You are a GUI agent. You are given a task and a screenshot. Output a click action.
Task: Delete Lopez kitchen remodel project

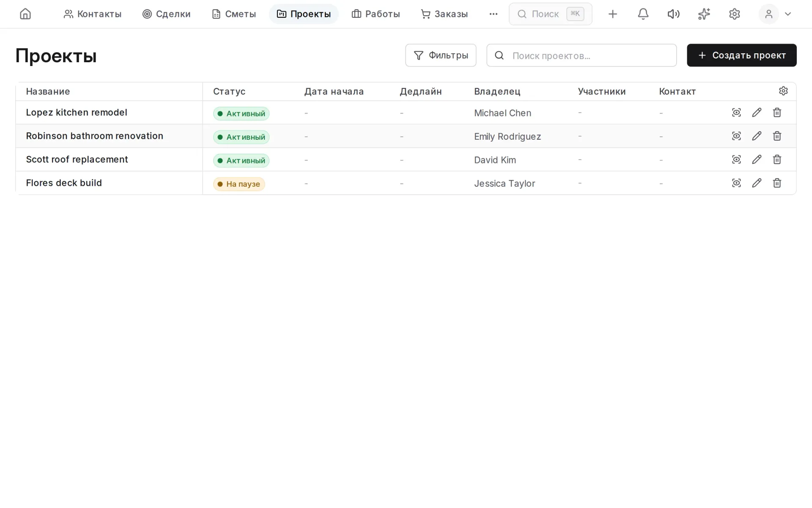pos(777,113)
